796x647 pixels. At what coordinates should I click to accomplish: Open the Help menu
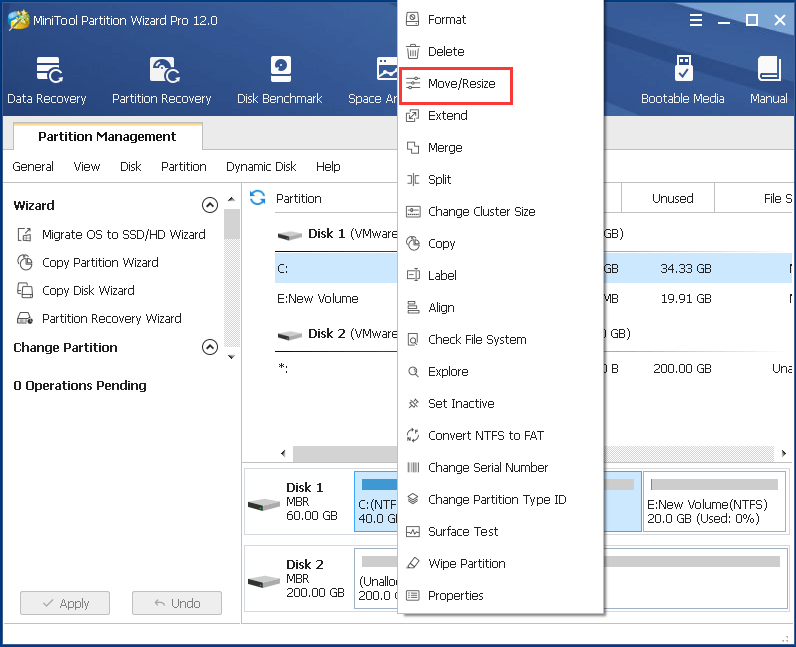pyautogui.click(x=328, y=167)
